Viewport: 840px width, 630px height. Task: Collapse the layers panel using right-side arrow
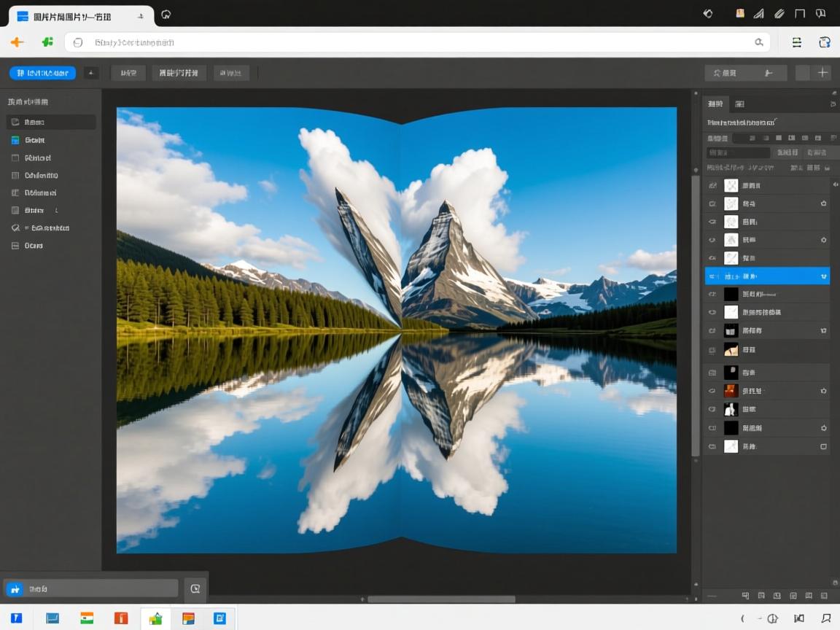(835, 184)
